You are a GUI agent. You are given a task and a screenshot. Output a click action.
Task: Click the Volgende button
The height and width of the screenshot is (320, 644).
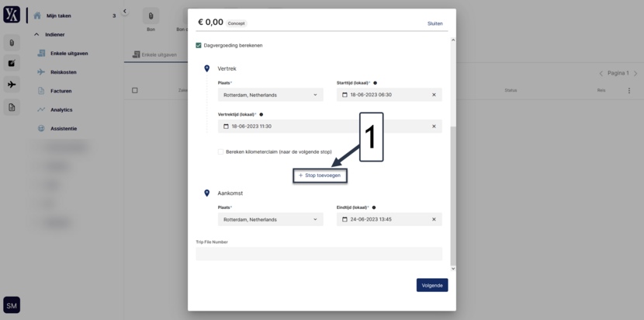coord(432,285)
